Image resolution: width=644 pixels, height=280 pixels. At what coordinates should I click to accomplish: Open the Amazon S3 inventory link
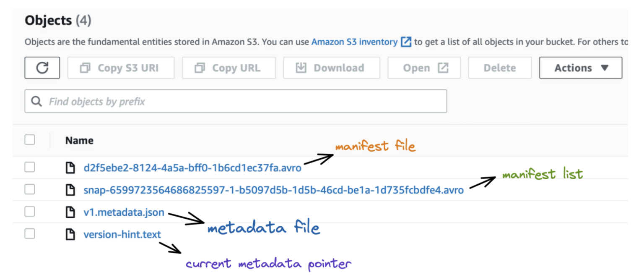(x=354, y=42)
